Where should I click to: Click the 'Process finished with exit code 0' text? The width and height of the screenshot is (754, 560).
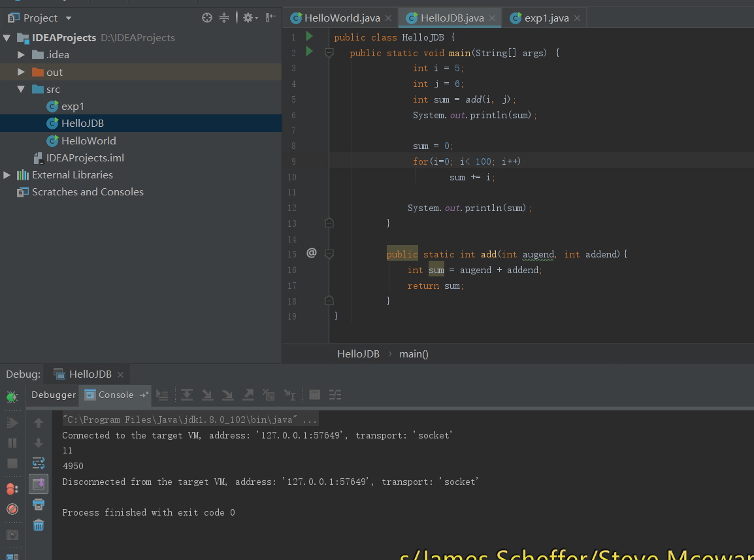click(148, 513)
